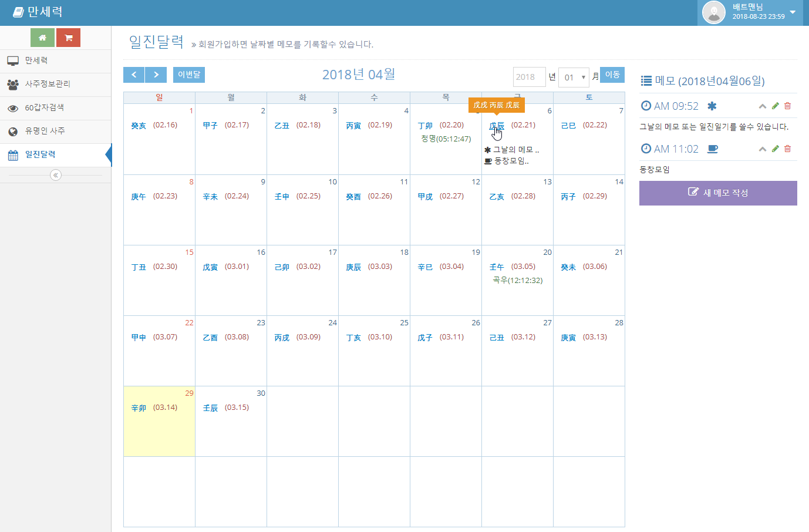Viewport: 809px width, 532px height.
Task: Open 만세력 menu item in sidebar
Action: pos(56,61)
